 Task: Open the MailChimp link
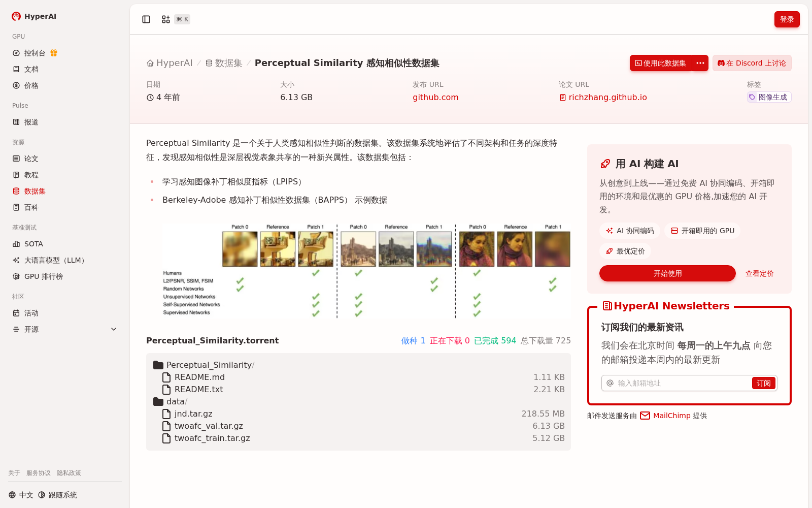(671, 416)
